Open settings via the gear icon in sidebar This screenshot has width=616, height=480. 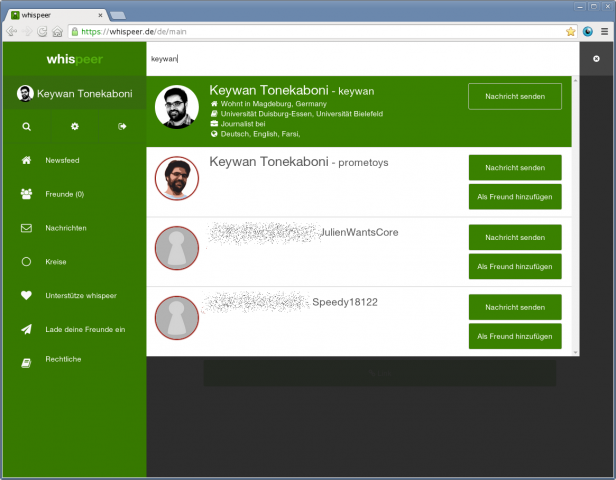74,127
